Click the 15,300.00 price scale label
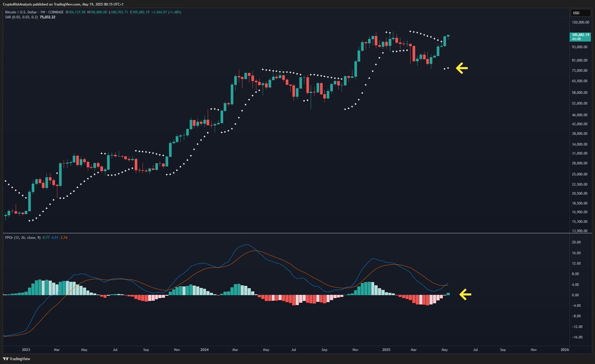 click(581, 221)
